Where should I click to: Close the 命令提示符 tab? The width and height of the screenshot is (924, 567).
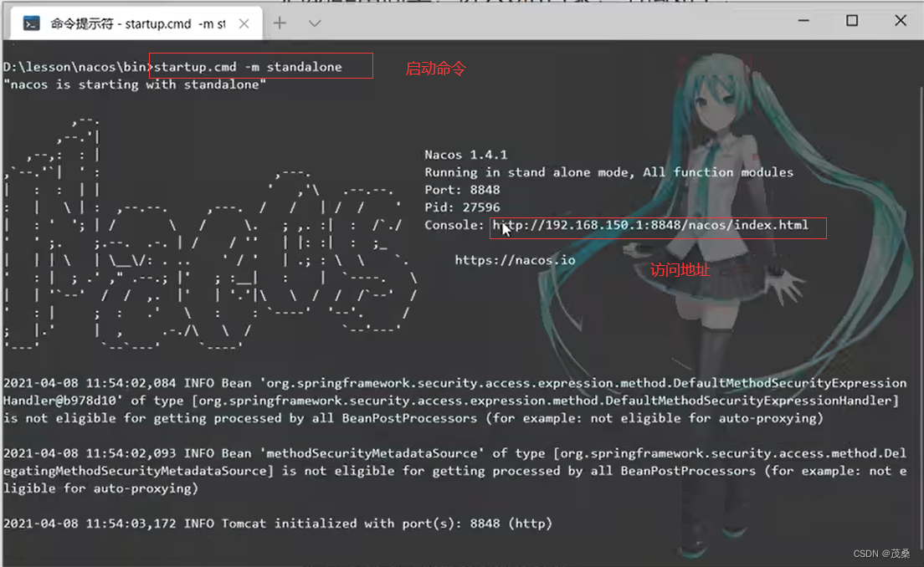click(x=244, y=23)
